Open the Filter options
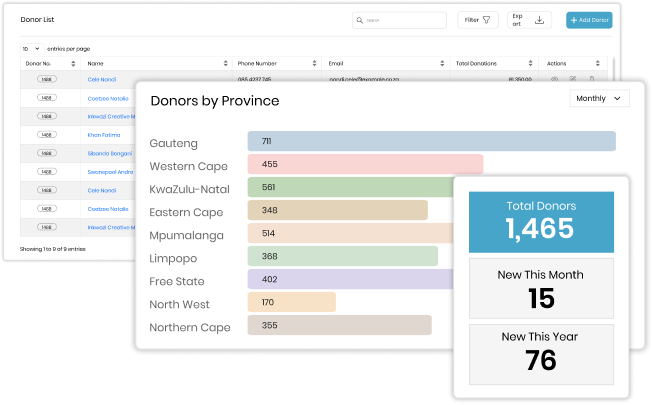The height and width of the screenshot is (405, 653). click(479, 20)
